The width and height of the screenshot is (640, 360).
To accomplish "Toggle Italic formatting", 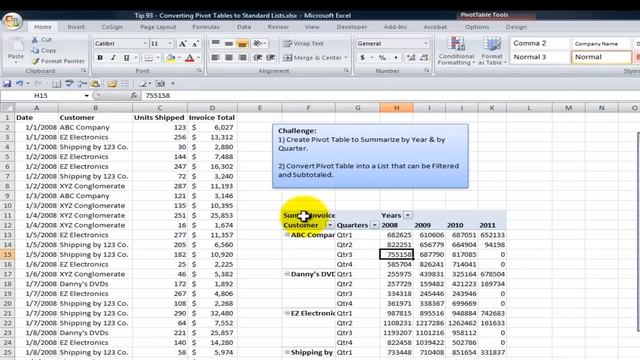I will 113,58.
